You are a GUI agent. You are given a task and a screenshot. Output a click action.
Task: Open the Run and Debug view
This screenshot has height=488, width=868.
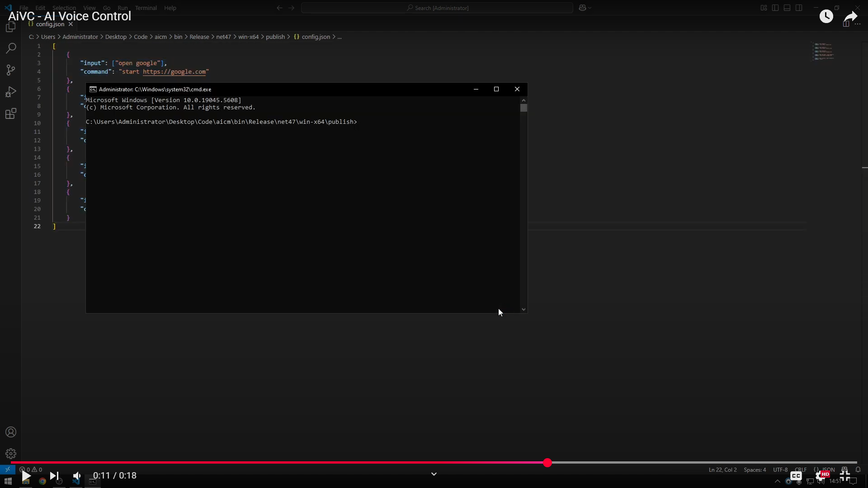tap(11, 92)
